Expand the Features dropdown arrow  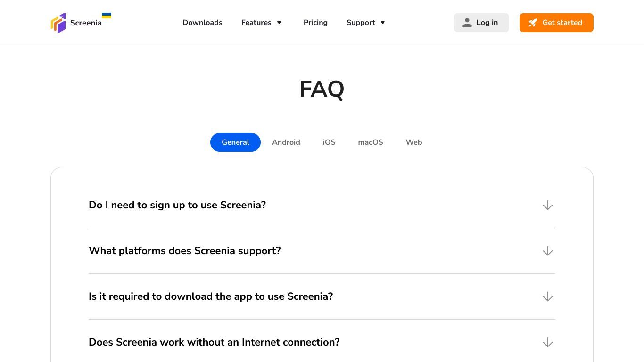coord(279,23)
